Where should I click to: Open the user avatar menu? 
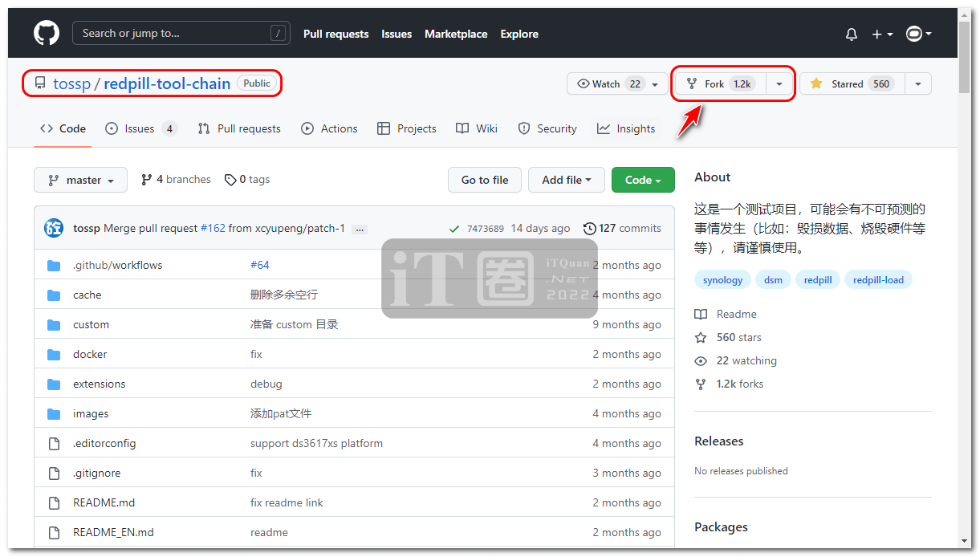point(918,34)
